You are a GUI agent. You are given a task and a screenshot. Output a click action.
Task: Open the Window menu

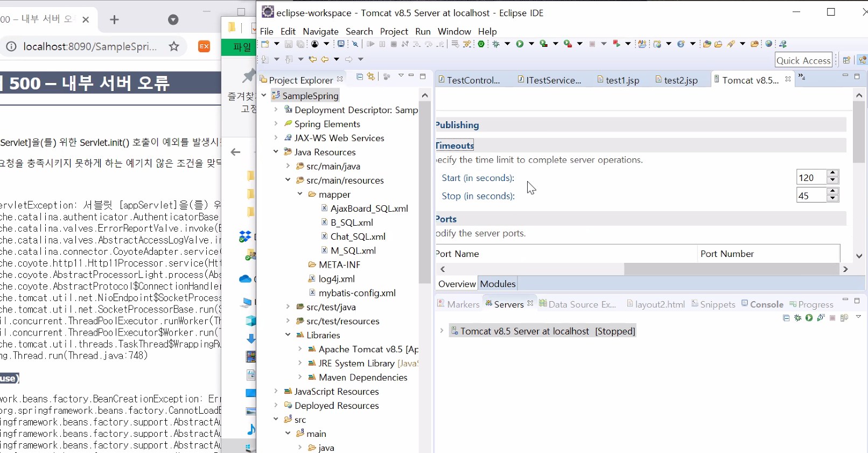click(x=454, y=31)
